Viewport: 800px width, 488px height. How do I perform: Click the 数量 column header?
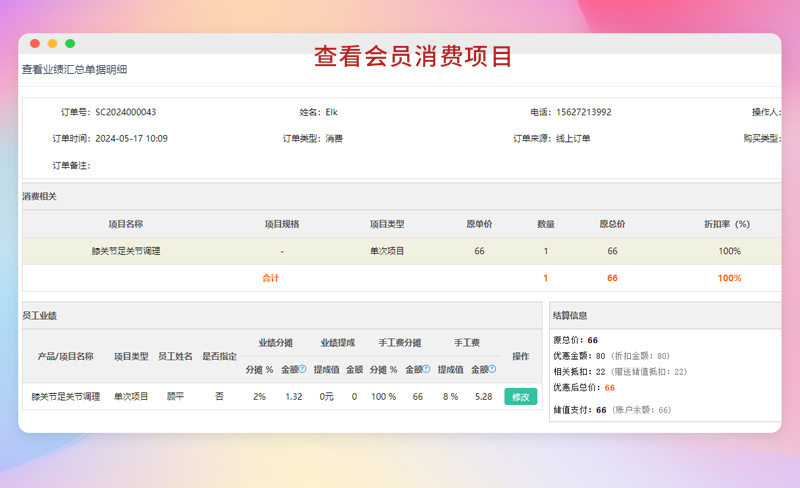[x=545, y=224]
